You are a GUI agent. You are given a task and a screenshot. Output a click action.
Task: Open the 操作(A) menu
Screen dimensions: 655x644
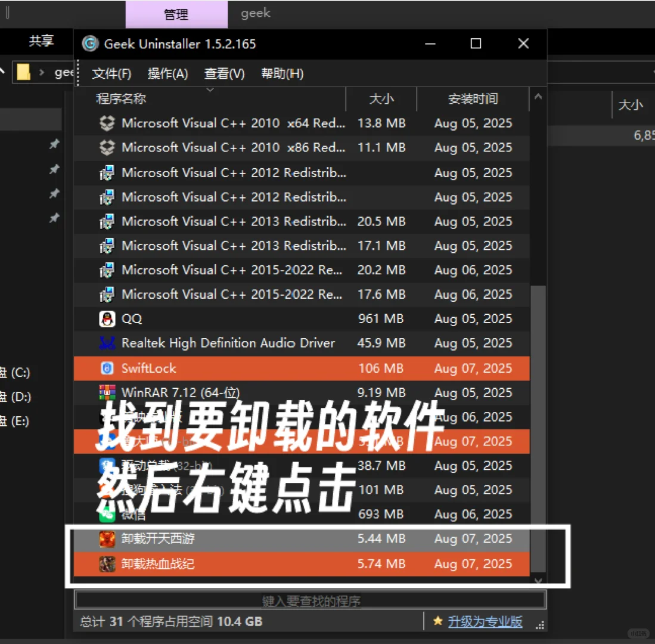[168, 74]
